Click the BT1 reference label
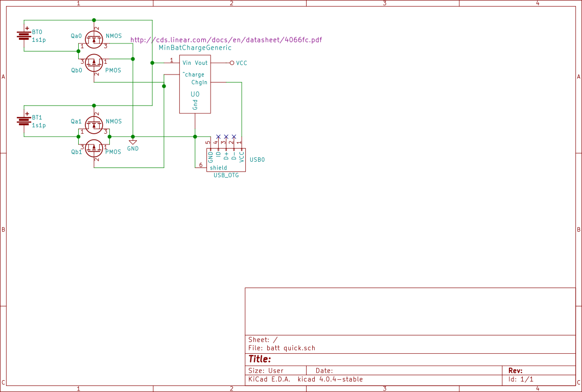 37,117
